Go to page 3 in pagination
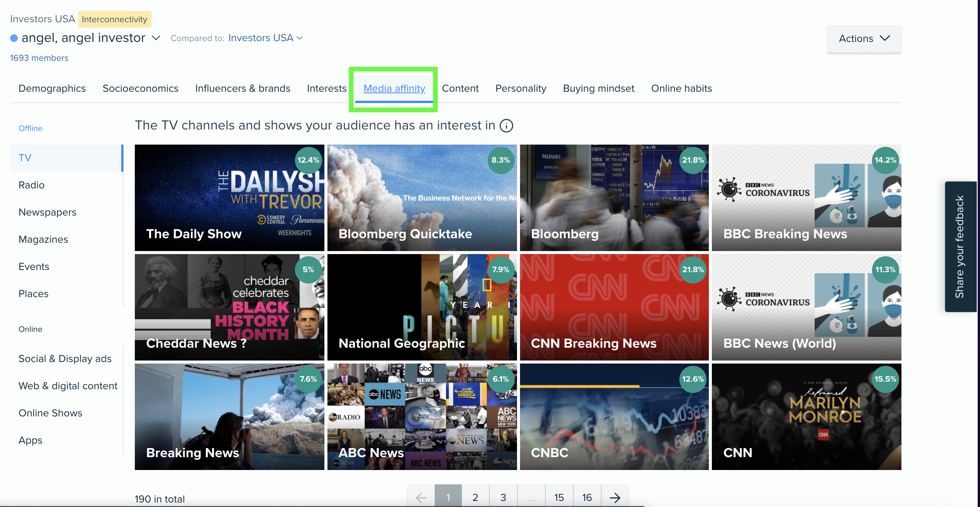The width and height of the screenshot is (980, 507). point(503,497)
